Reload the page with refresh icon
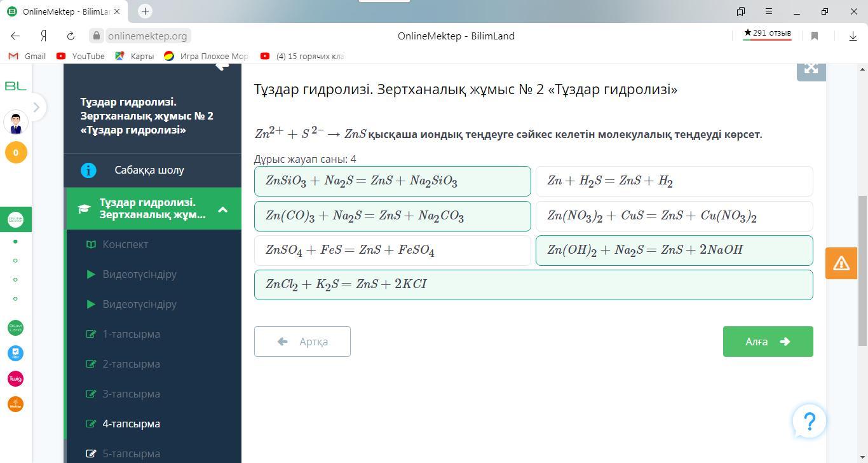Screen dimensions: 868x463 click(x=71, y=36)
